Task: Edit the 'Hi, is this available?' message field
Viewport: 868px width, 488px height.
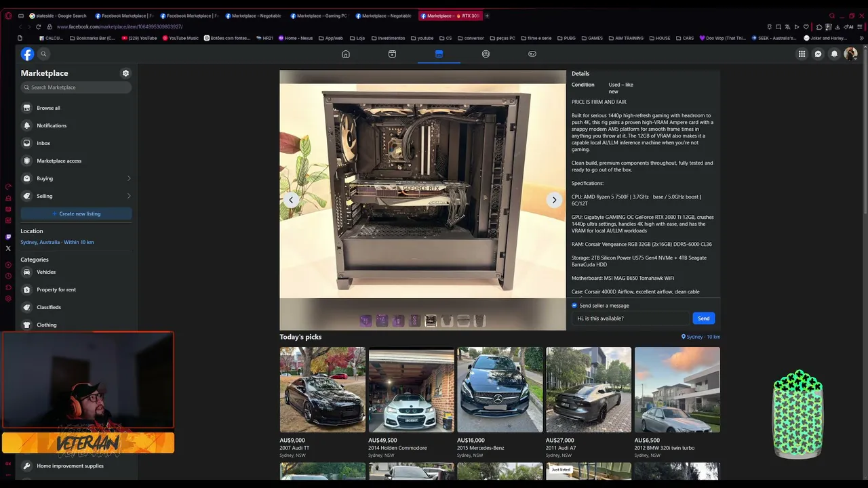Action: coord(630,319)
